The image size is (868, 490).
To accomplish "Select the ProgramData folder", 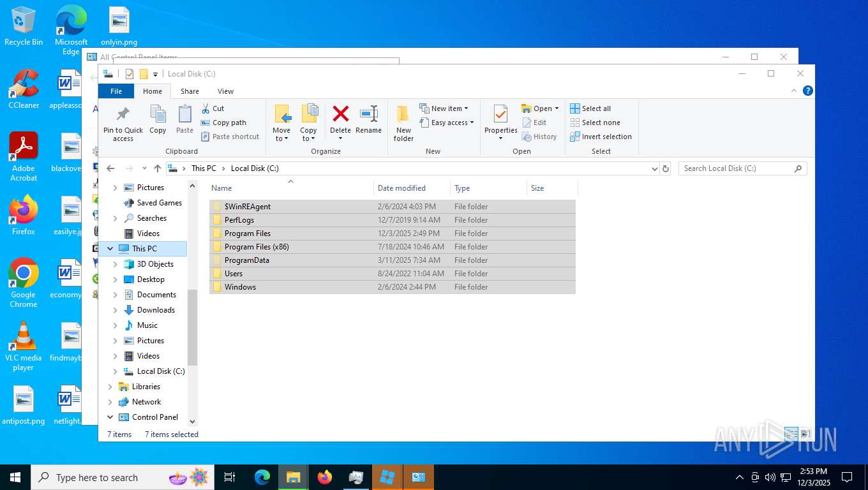I will pyautogui.click(x=393, y=260).
